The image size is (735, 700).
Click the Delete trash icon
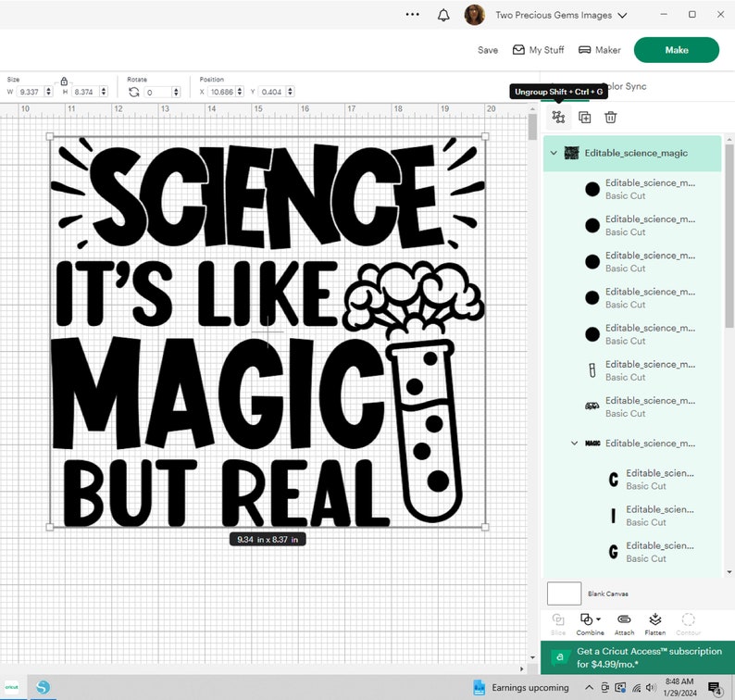click(610, 118)
